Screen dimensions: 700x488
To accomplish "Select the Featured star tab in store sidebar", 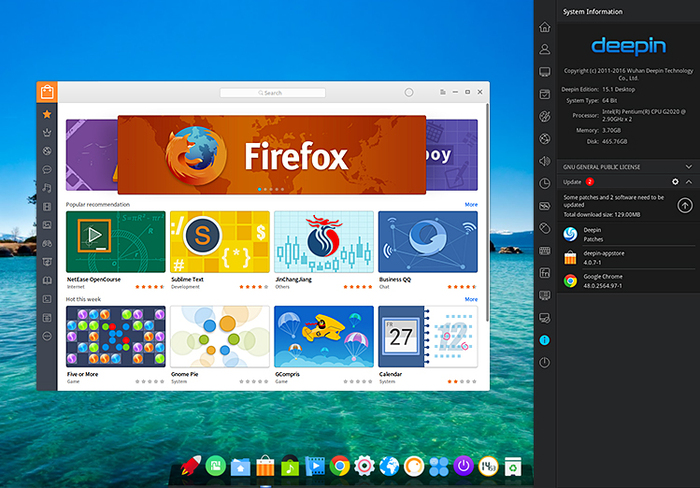I will [x=46, y=114].
